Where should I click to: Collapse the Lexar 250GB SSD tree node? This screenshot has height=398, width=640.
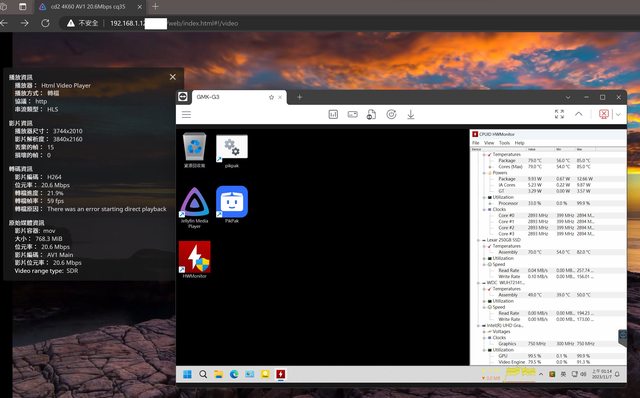pos(478,240)
